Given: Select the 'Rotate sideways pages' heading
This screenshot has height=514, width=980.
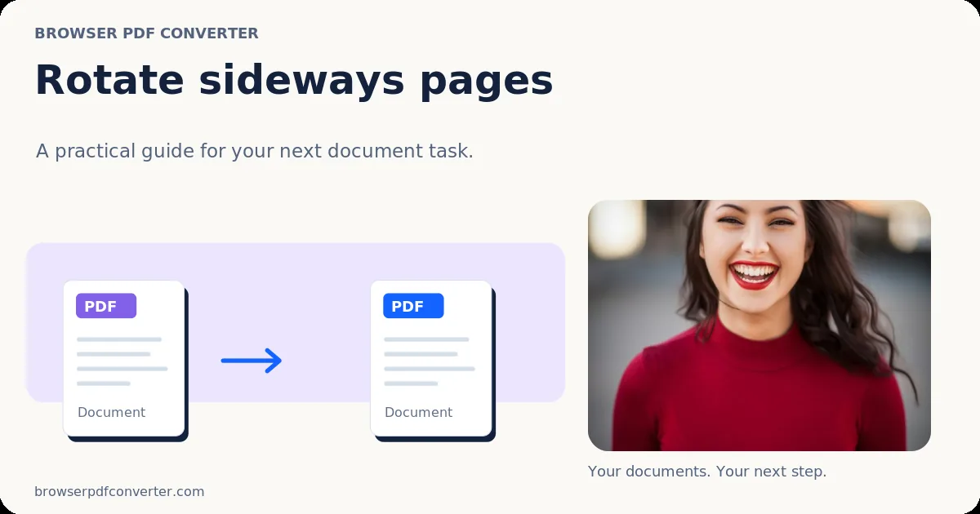Looking at the screenshot, I should click(x=294, y=81).
